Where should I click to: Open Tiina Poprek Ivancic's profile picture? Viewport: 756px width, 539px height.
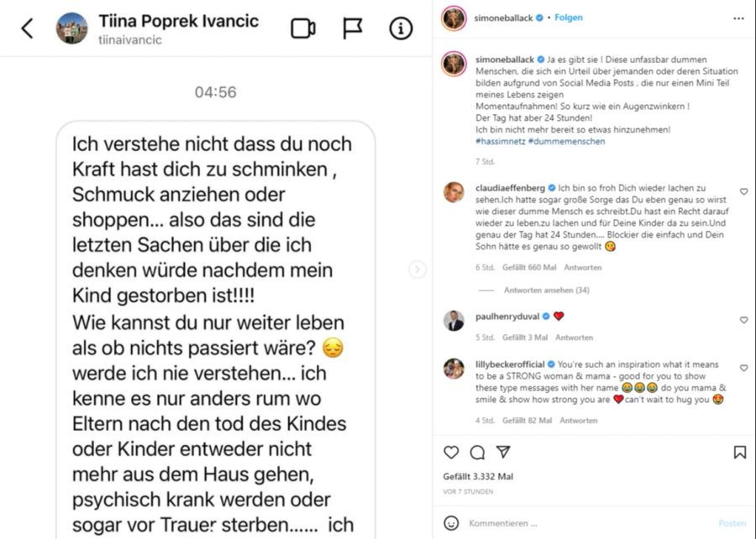[72, 29]
